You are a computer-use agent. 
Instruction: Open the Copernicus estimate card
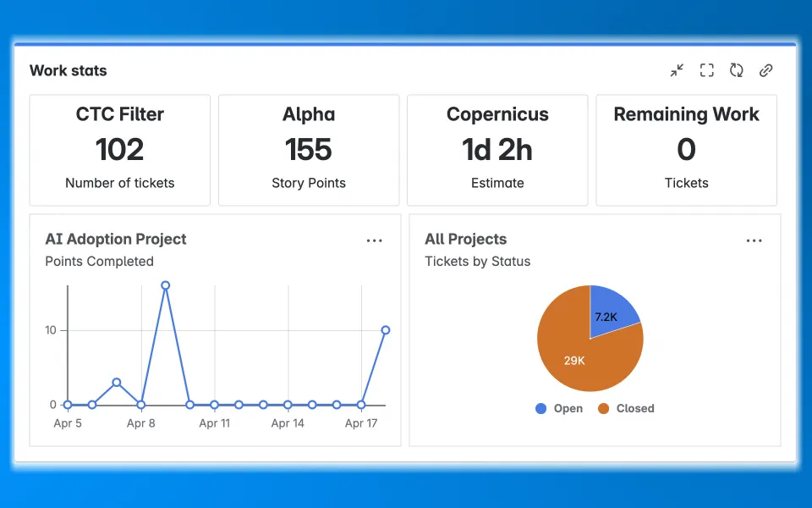(497, 150)
